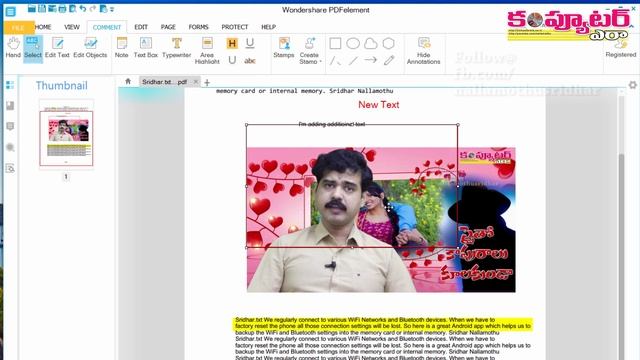Pick the Typewriter tool
This screenshot has height=360, width=640.
176,48
